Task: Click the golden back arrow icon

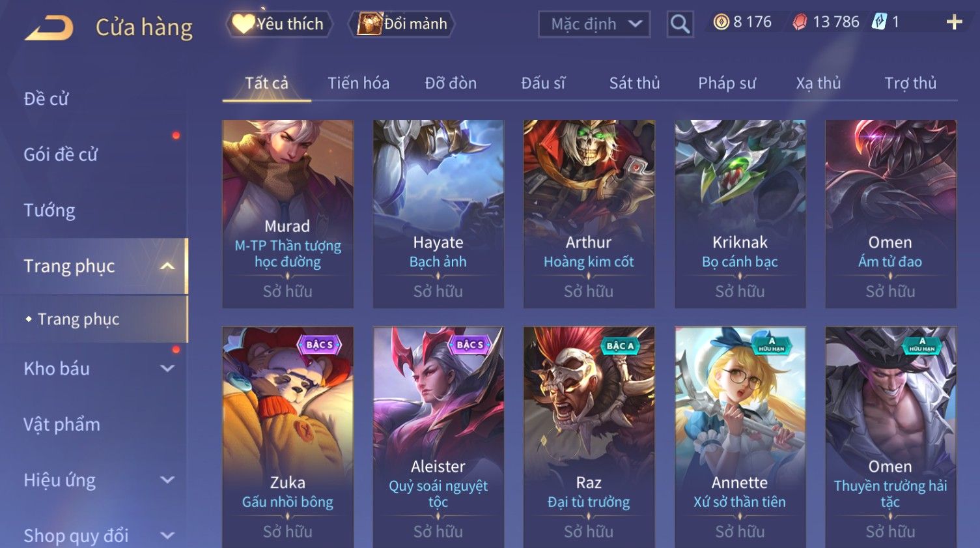Action: [49, 28]
